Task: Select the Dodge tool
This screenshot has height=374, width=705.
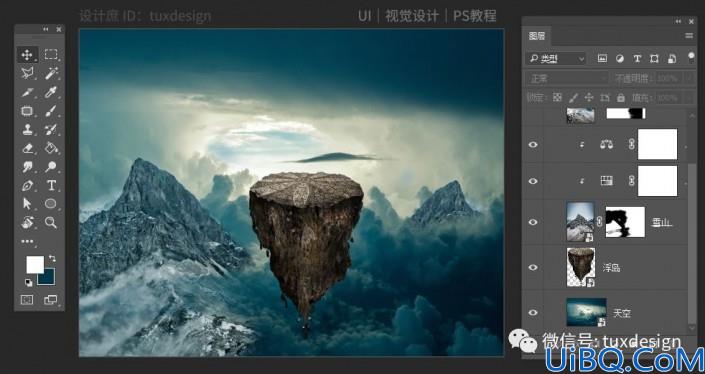Action: [x=51, y=167]
